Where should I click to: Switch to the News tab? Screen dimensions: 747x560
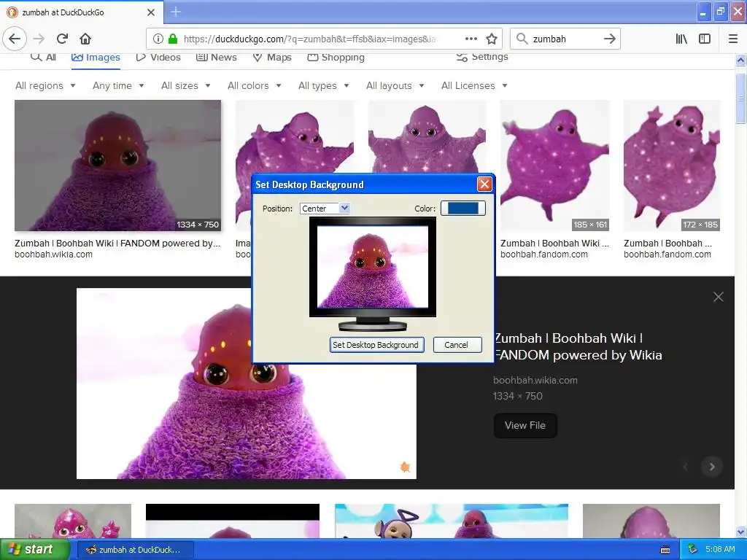tap(216, 57)
